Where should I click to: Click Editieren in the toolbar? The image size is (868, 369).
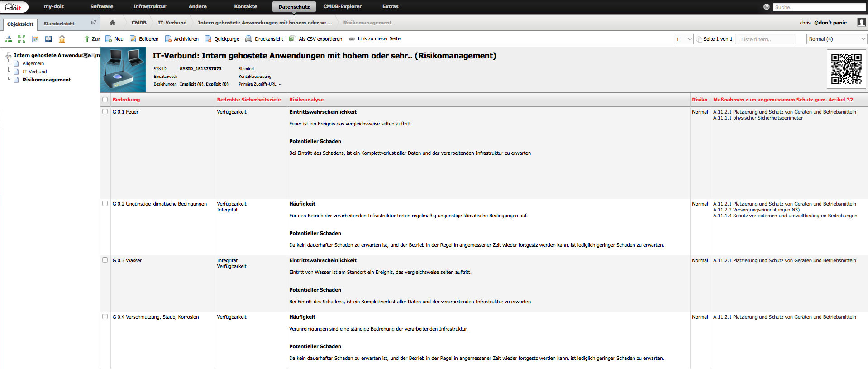click(x=144, y=39)
